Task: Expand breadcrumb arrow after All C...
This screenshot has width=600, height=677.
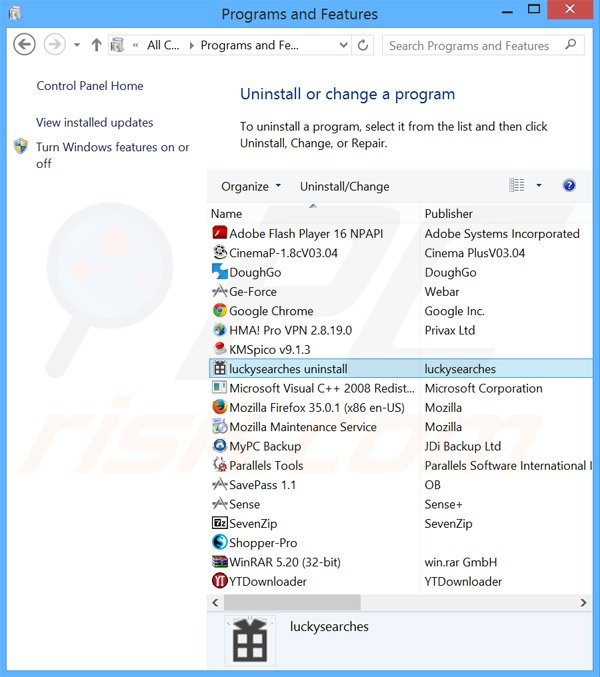Action: 191,45
